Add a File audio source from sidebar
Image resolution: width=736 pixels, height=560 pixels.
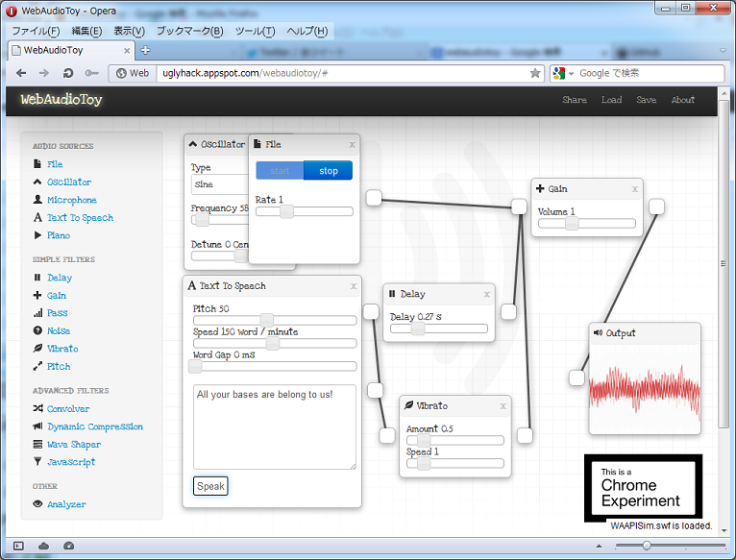[x=55, y=164]
